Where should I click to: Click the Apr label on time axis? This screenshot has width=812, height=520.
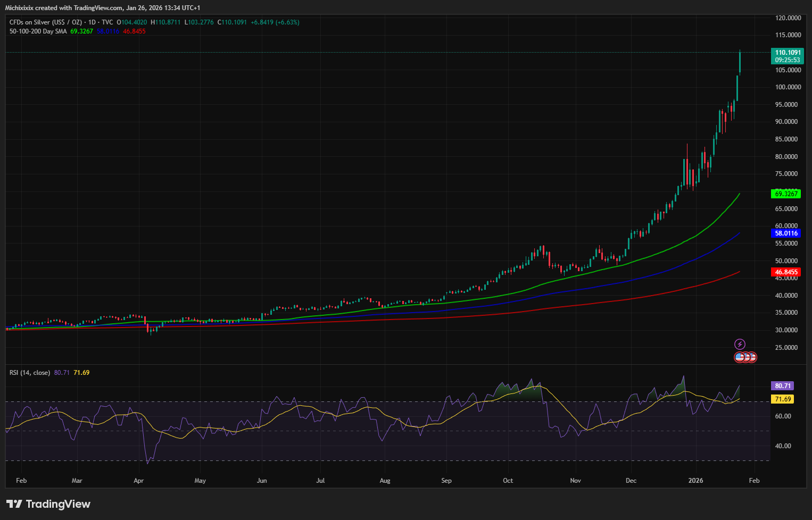138,481
